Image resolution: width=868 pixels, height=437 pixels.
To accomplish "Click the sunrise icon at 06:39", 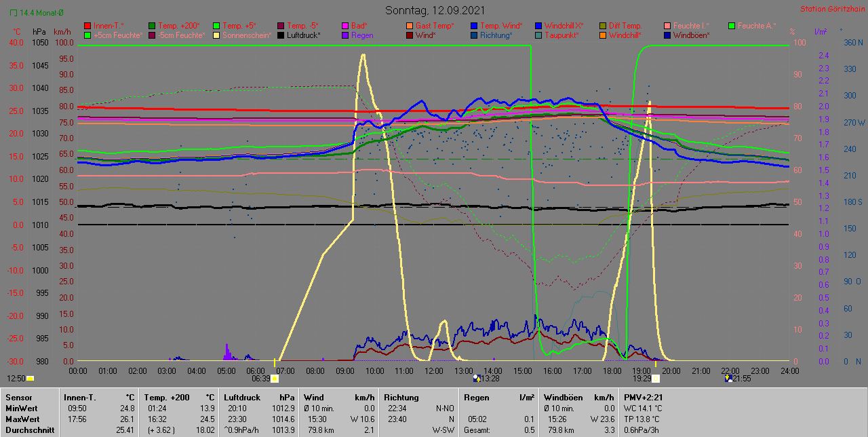I will point(274,378).
